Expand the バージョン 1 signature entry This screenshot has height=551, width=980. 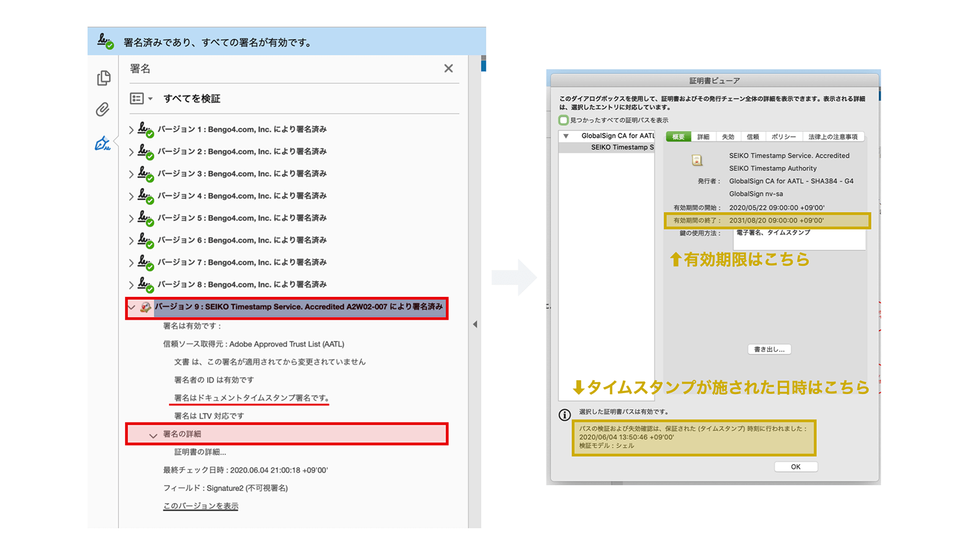tap(131, 130)
